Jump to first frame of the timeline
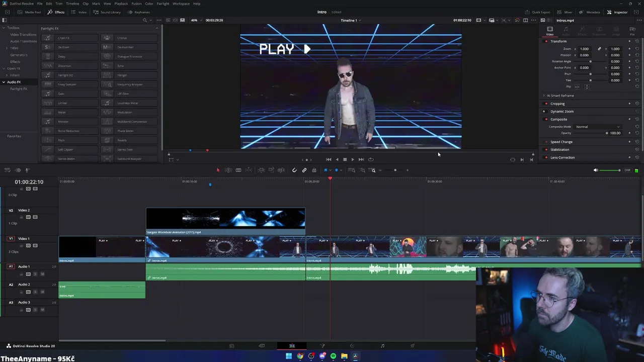The width and height of the screenshot is (644, 362). 329,159
